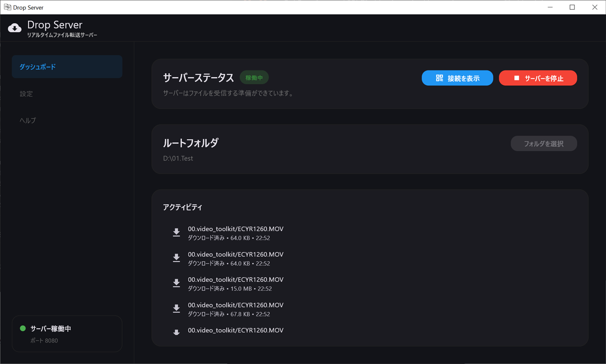Click the アクティビティ heading
606x364 pixels.
(x=182, y=207)
